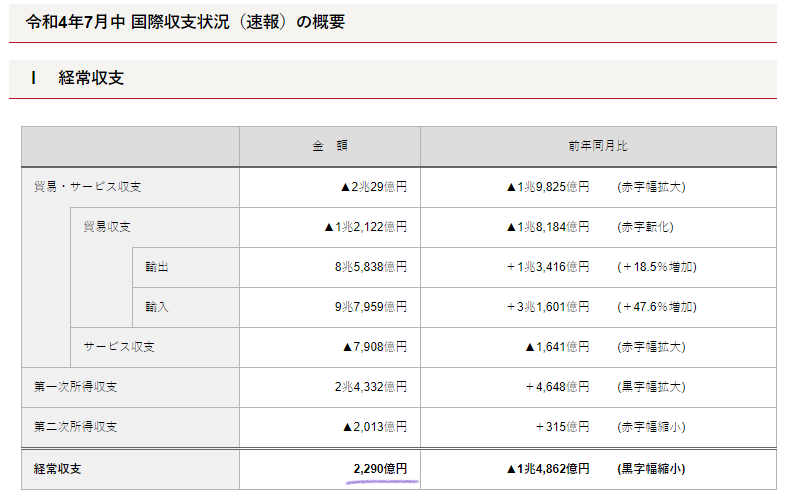Select the ▲2兆29億円 amount cell

(373, 187)
